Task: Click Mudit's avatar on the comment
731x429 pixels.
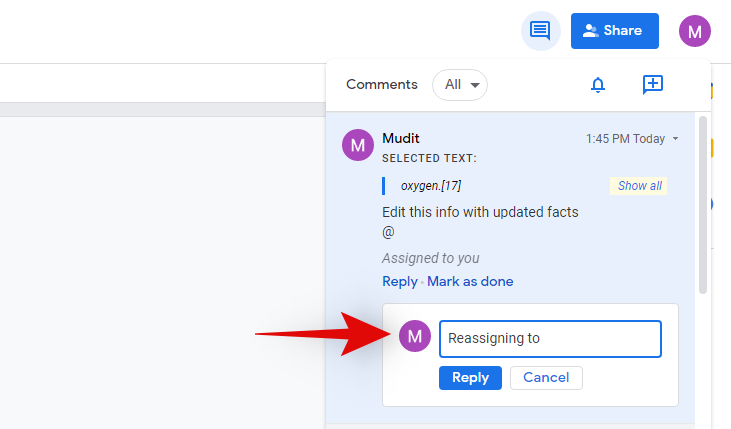Action: [358, 145]
